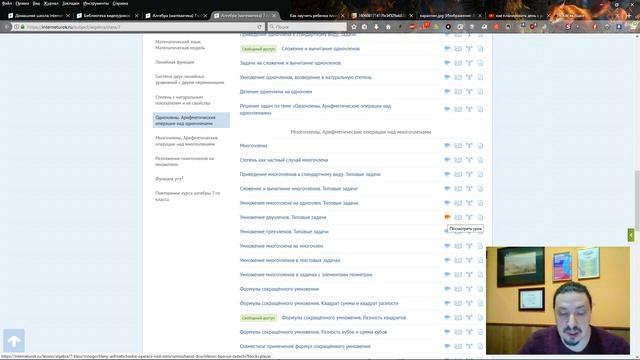The image size is (640, 360).
Task: Open the Справка menu
Action: click(x=120, y=3)
